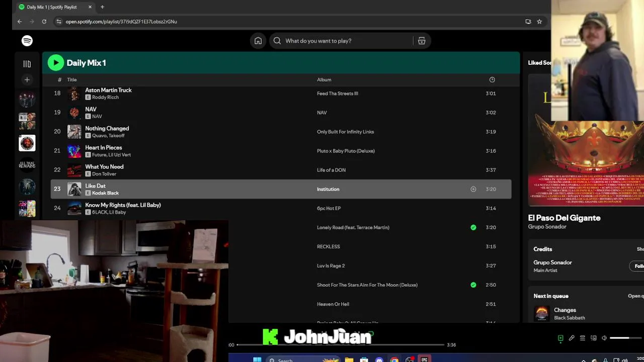
Task: Open album Heaven Or Hell
Action: pyautogui.click(x=333, y=304)
